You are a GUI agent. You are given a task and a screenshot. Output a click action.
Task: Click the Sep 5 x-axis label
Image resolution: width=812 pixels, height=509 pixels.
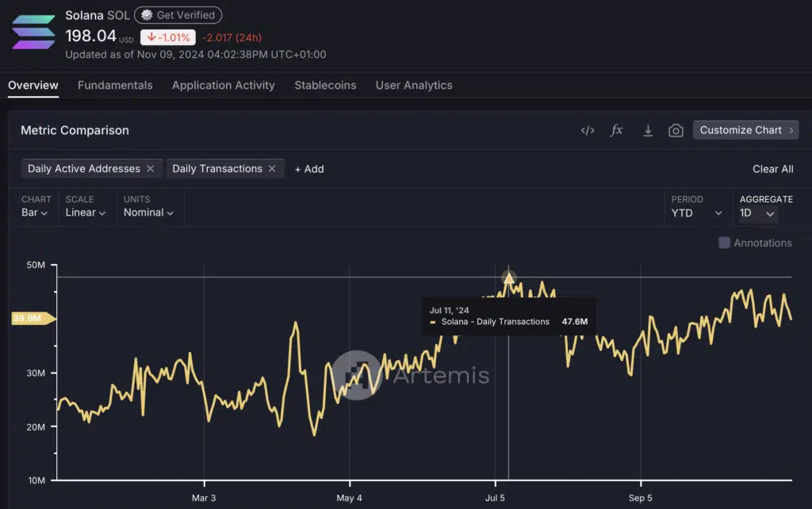pyautogui.click(x=640, y=498)
